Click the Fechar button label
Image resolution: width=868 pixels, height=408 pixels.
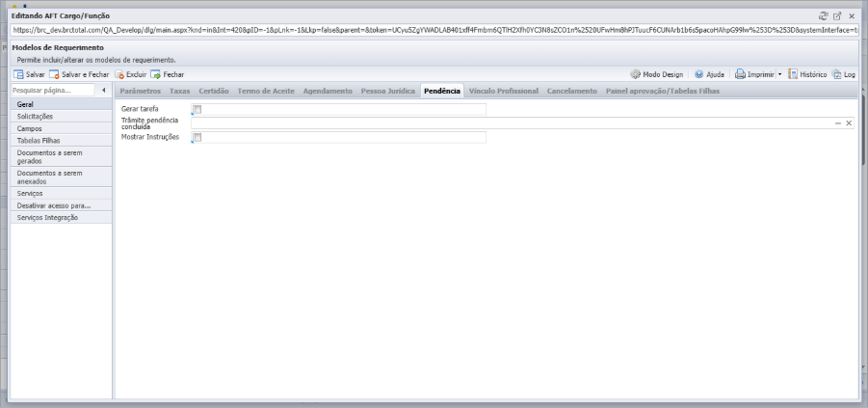(173, 74)
